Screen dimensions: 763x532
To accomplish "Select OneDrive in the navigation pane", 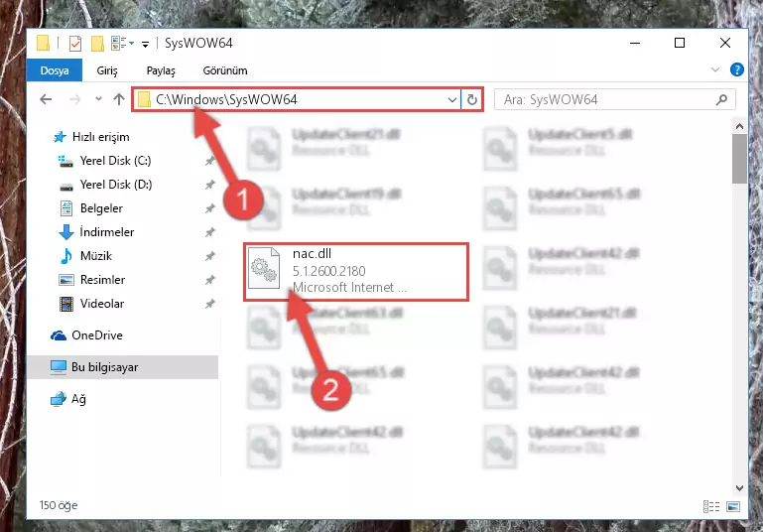I will [97, 335].
